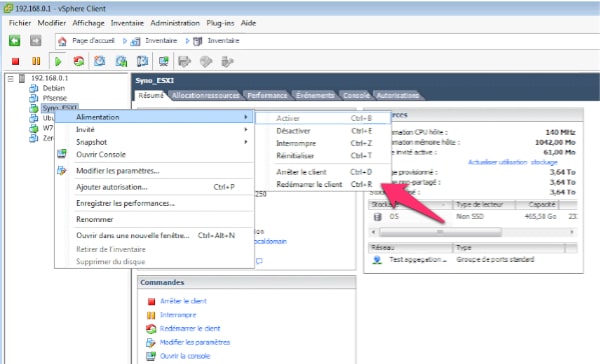The image size is (600, 364).
Task: Switch to the Console tab
Action: [356, 95]
